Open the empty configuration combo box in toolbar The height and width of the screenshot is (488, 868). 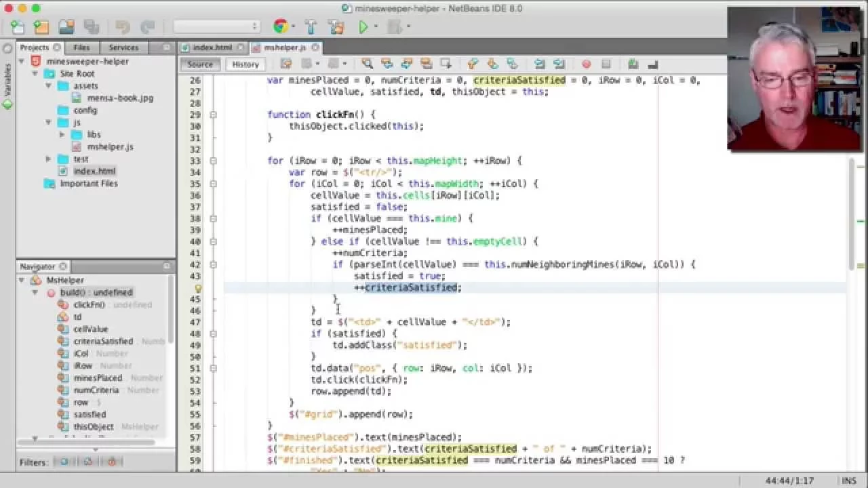click(x=217, y=26)
